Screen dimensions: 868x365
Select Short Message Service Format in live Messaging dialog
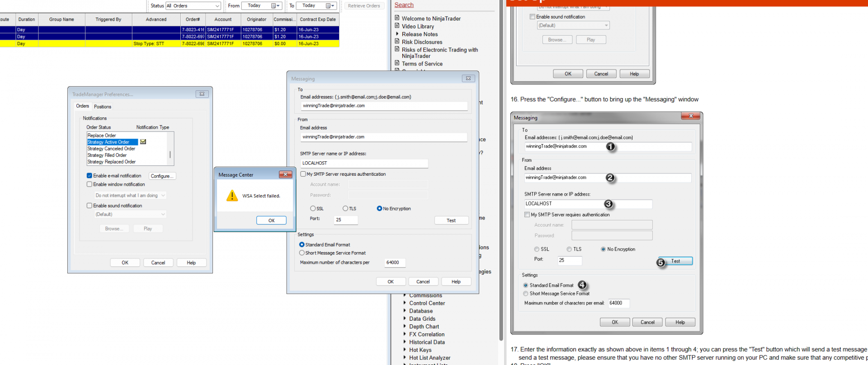click(302, 253)
